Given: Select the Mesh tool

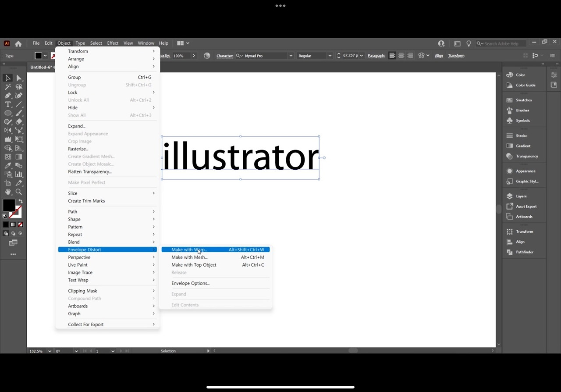Looking at the screenshot, I should (x=8, y=157).
